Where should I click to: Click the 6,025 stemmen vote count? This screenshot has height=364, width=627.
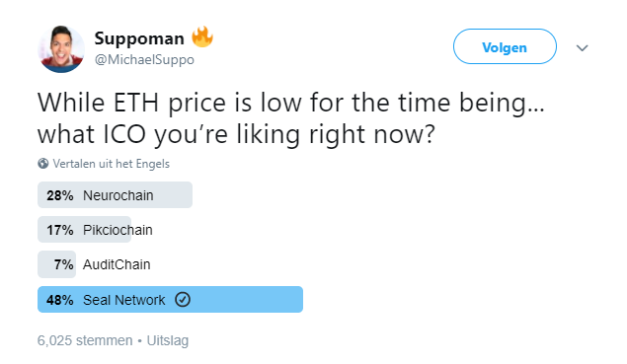point(85,340)
